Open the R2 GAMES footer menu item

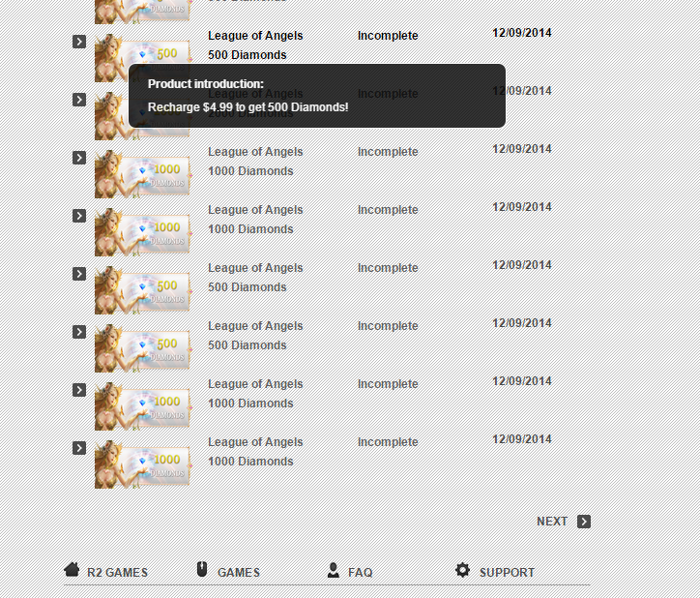[x=117, y=573]
